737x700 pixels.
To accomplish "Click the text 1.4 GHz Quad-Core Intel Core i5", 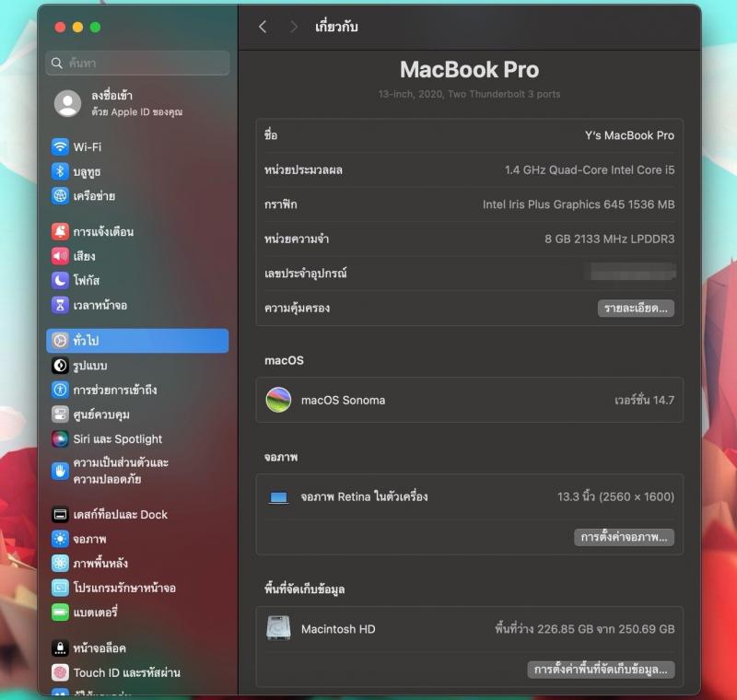I will coord(590,170).
